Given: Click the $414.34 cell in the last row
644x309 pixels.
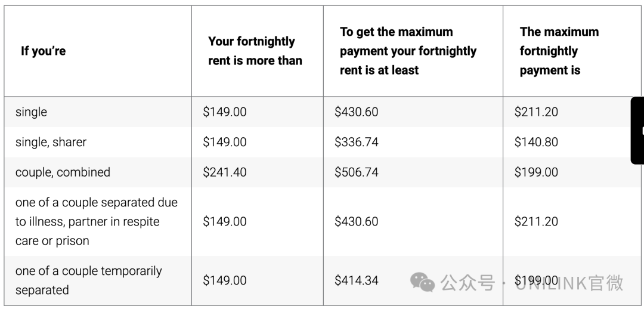Looking at the screenshot, I should (x=356, y=280).
